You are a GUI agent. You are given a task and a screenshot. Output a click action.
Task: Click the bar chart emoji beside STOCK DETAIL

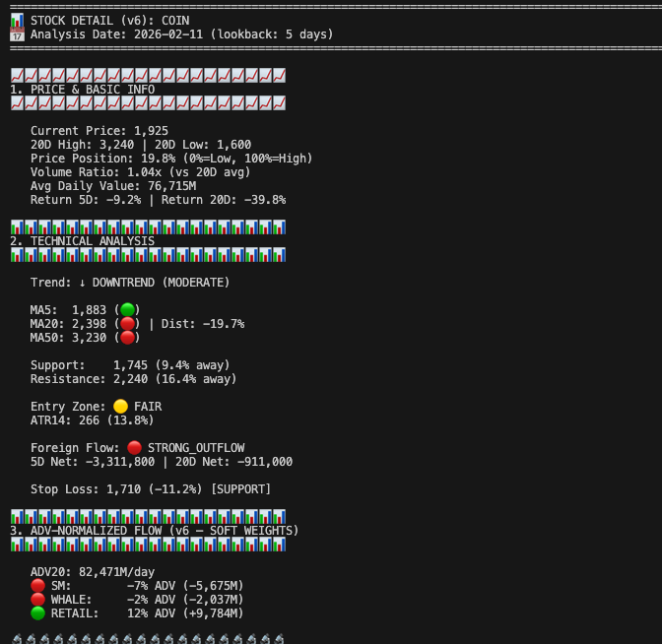coord(17,20)
